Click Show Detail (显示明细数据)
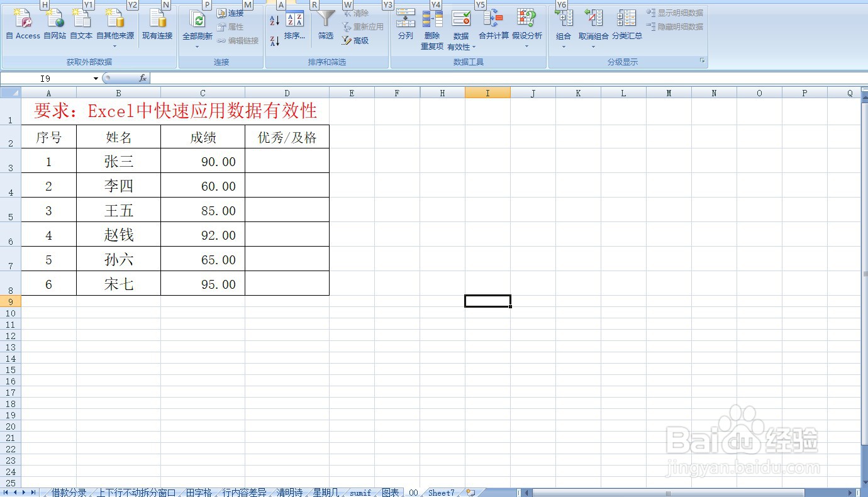868x497 pixels. 675,13
